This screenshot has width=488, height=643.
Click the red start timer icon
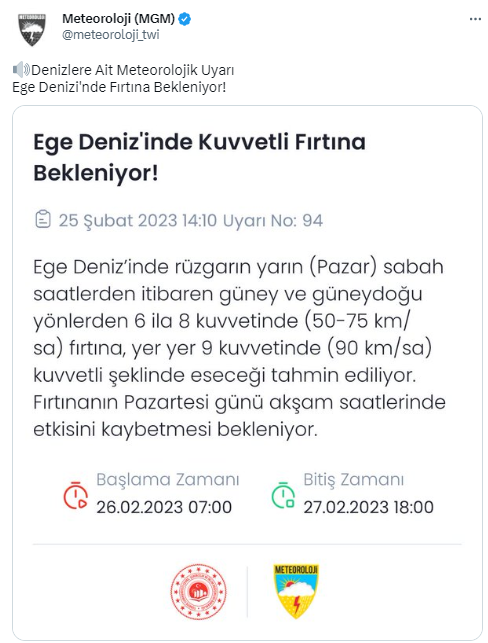coord(75,495)
